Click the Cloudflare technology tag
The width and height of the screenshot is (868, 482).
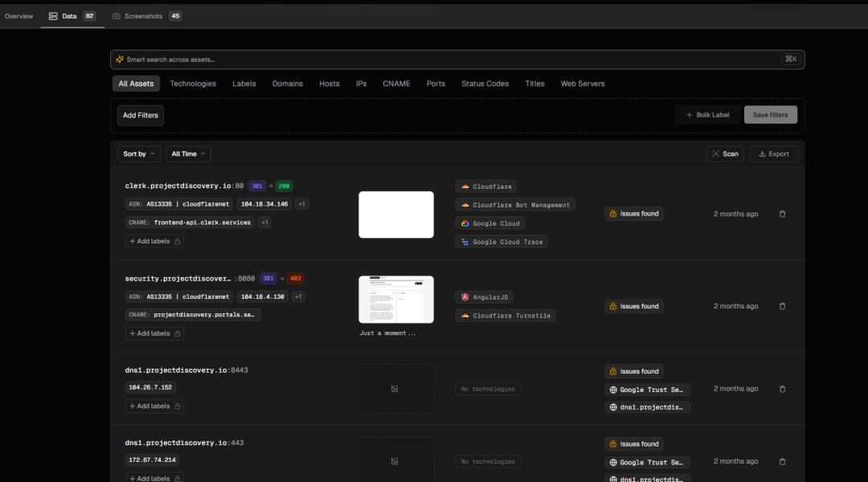486,186
